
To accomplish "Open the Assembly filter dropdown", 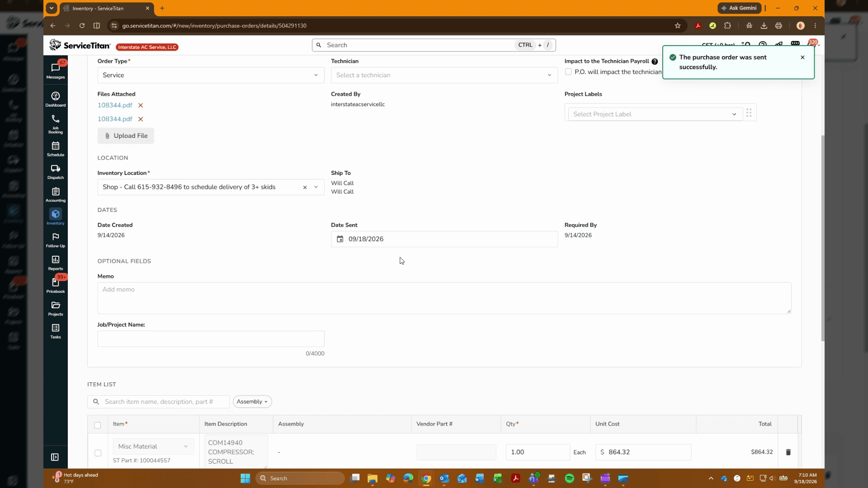I will tap(252, 402).
